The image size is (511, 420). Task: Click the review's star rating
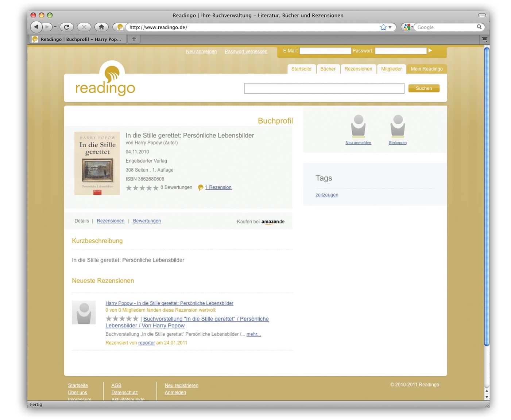(x=122, y=319)
